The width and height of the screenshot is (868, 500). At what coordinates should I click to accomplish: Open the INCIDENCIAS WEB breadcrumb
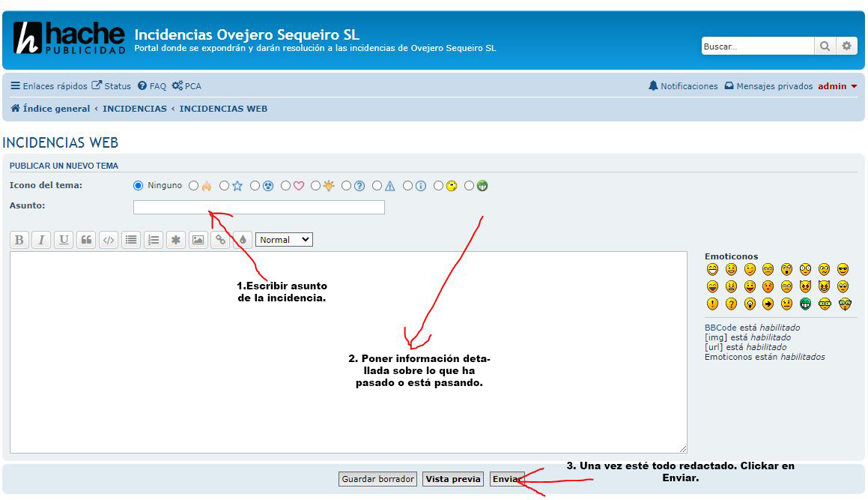click(x=223, y=109)
